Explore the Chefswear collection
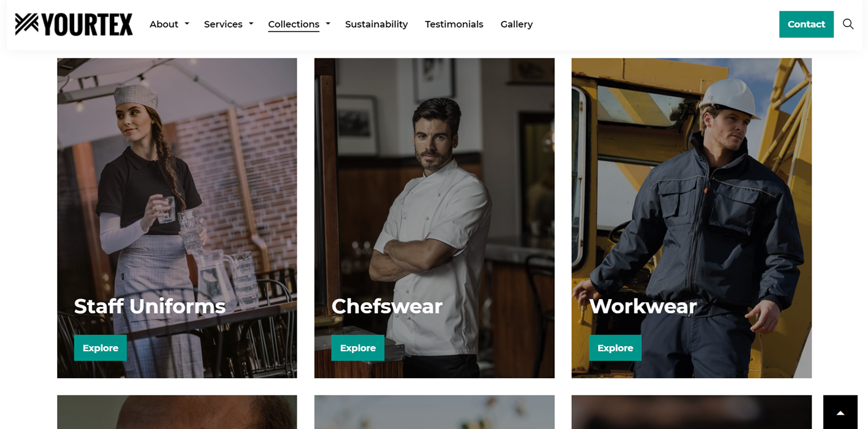 coord(358,347)
